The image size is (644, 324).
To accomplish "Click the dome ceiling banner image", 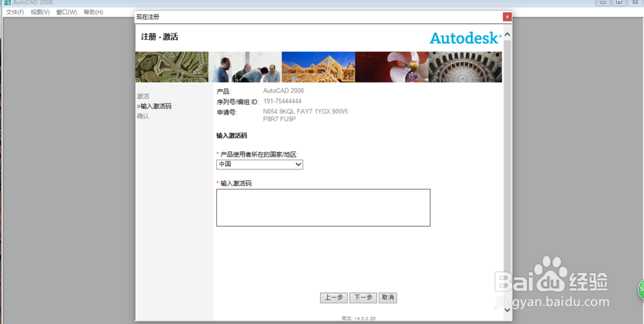I will pyautogui.click(x=465, y=67).
